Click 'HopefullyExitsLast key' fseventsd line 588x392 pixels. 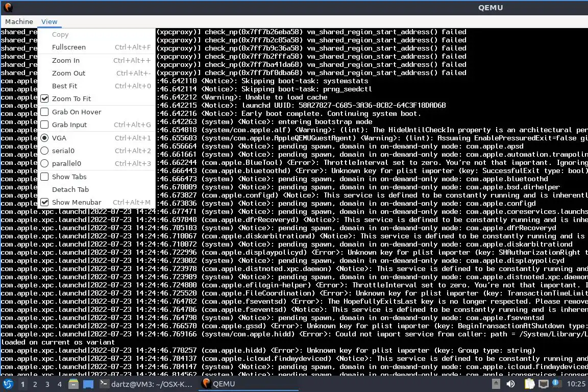coord(294,301)
